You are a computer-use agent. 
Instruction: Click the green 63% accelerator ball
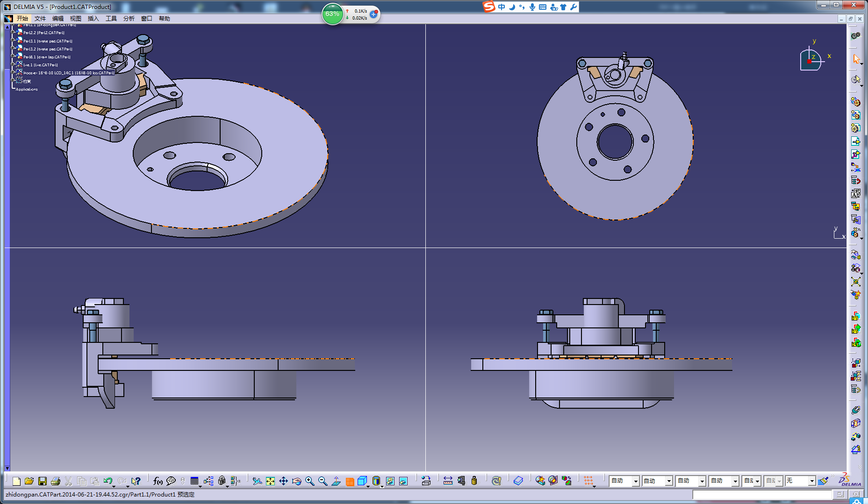(x=332, y=14)
